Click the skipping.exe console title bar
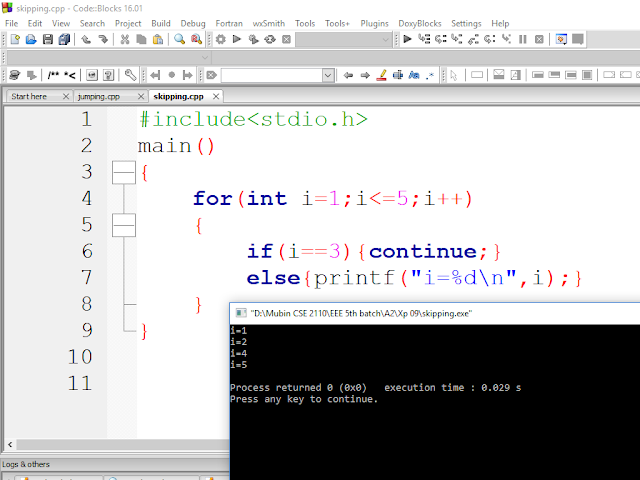Viewport: 640px width, 480px height. [435, 313]
